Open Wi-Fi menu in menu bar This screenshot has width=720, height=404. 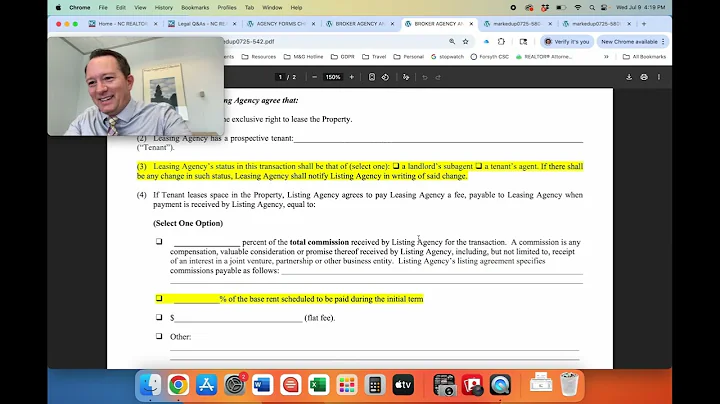(x=578, y=7)
